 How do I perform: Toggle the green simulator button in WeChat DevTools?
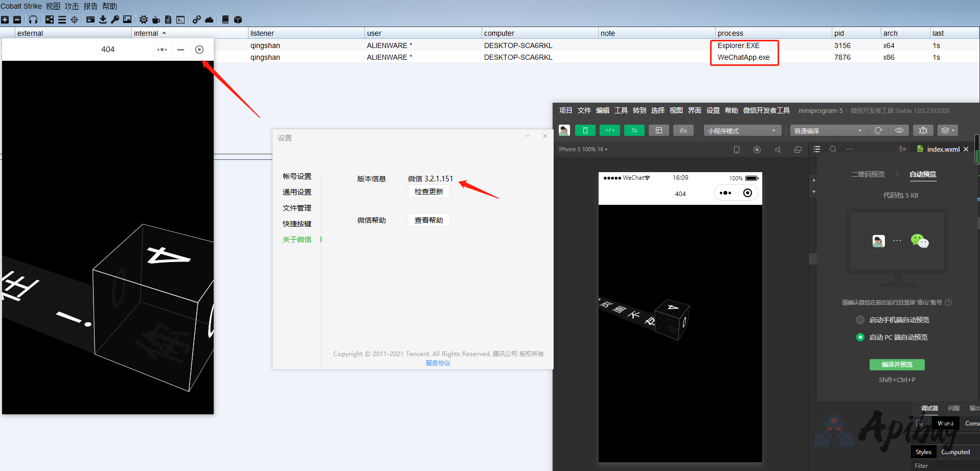coord(585,130)
